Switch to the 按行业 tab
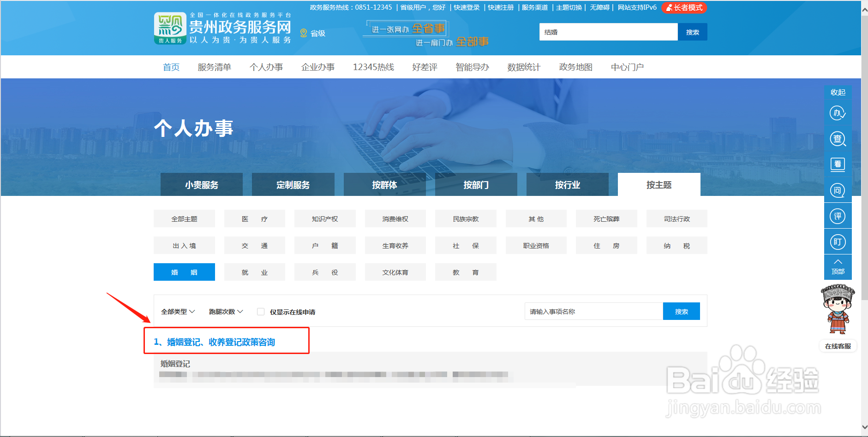The width and height of the screenshot is (868, 437). pyautogui.click(x=567, y=184)
